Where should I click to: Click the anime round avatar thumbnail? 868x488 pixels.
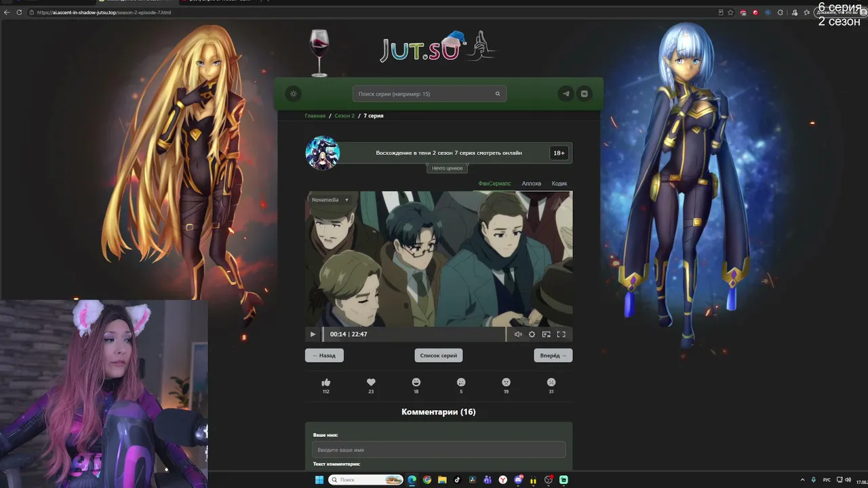pyautogui.click(x=322, y=152)
